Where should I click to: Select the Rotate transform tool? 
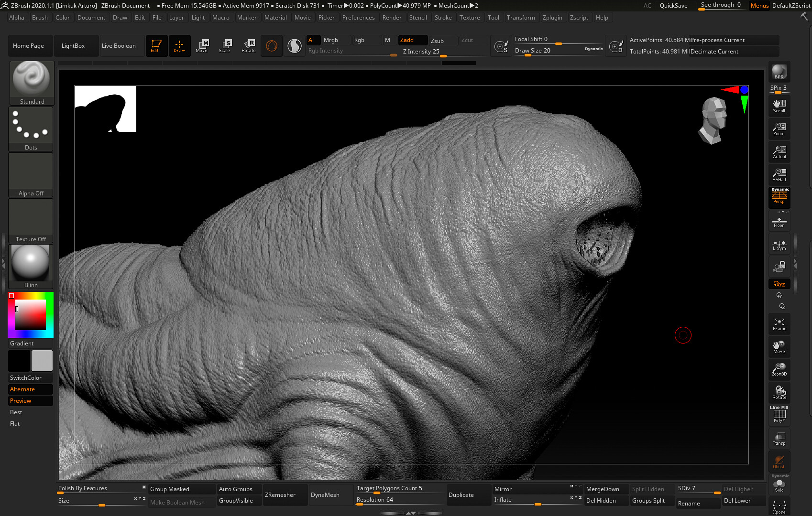click(x=249, y=46)
